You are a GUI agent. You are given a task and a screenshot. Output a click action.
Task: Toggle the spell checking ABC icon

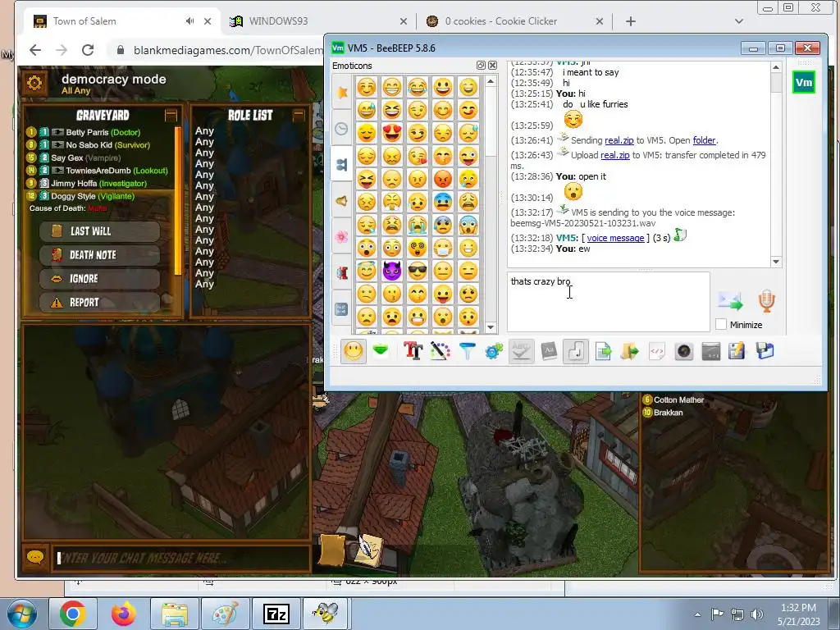(521, 351)
